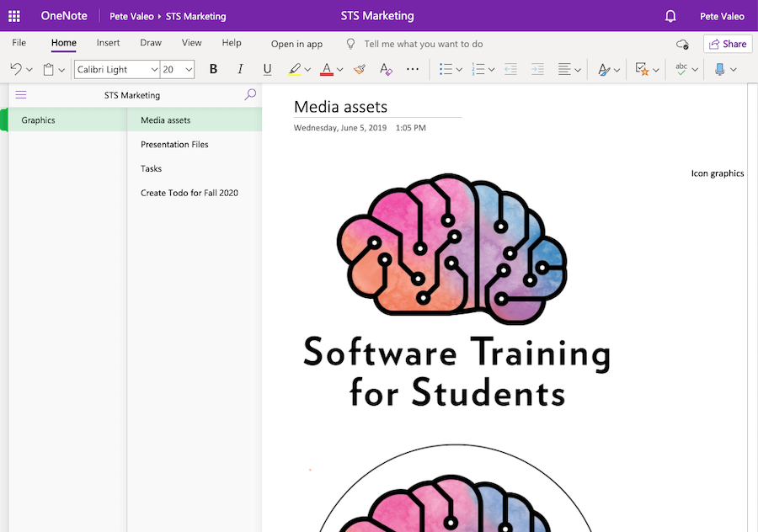The width and height of the screenshot is (758, 532).
Task: Open the font size dropdown showing 20
Action: point(189,70)
